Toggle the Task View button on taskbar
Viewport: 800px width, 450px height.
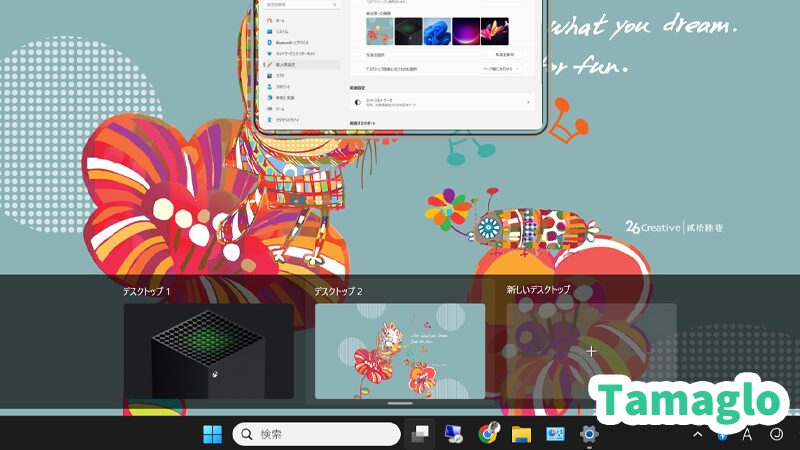[420, 434]
